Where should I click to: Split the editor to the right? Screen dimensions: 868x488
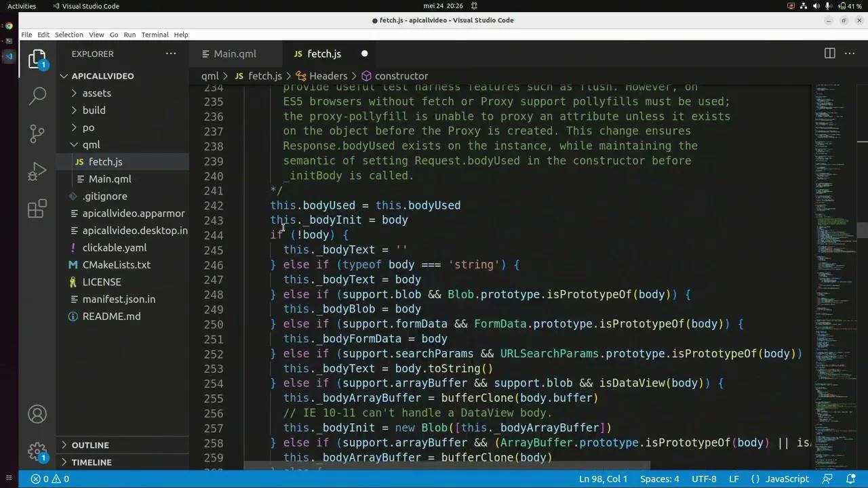(x=829, y=54)
